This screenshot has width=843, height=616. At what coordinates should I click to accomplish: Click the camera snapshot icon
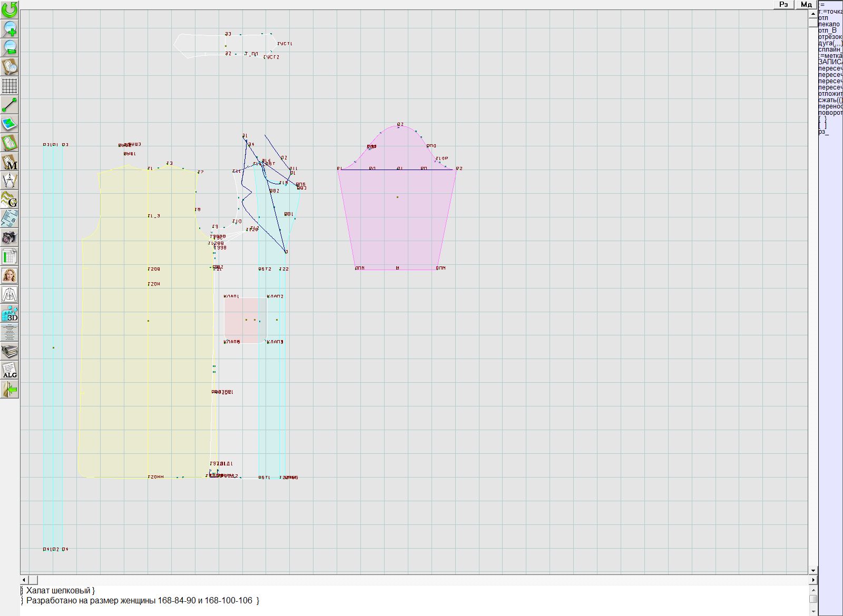pyautogui.click(x=9, y=237)
